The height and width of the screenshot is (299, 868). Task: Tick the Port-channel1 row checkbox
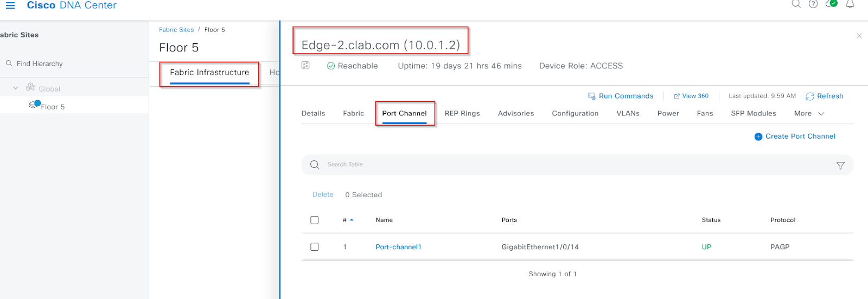point(315,247)
